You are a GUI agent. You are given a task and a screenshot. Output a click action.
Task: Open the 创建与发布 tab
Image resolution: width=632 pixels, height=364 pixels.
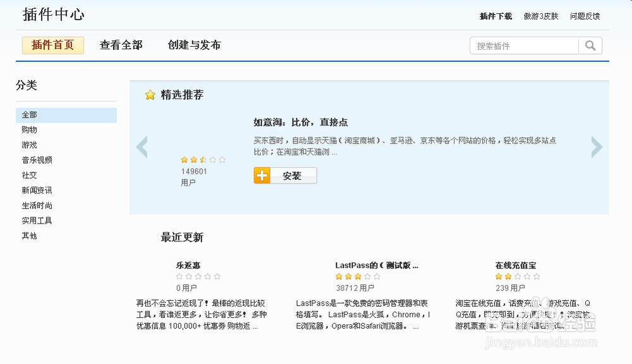(194, 45)
